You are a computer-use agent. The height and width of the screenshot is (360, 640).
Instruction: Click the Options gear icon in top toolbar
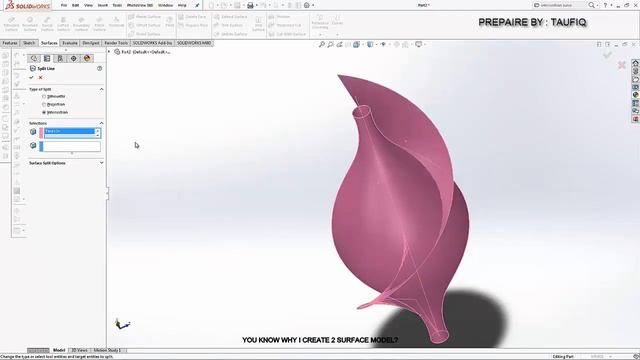(x=307, y=5)
